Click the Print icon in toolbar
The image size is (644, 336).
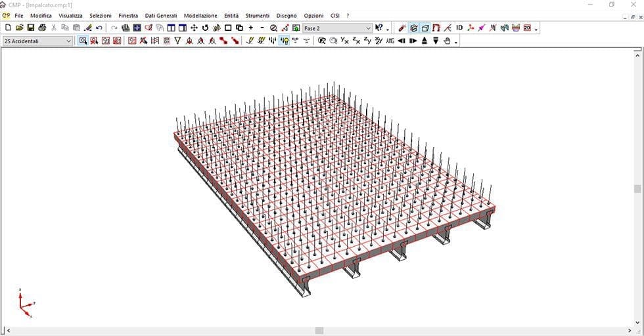42,28
